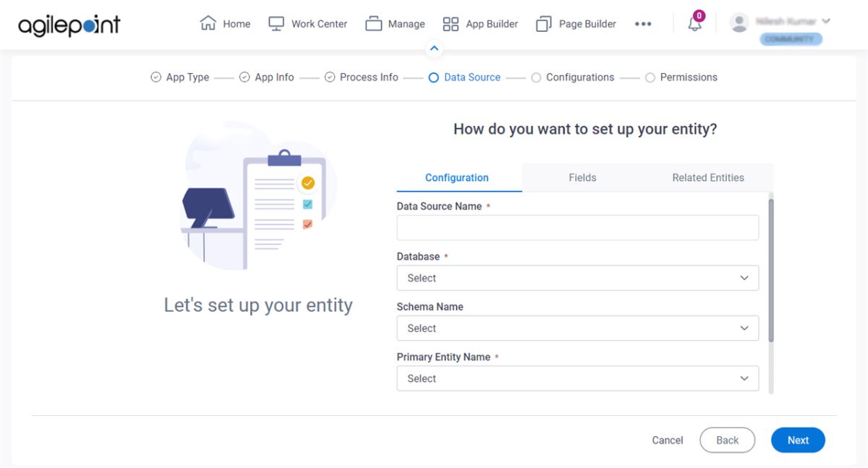The image size is (868, 468).
Task: Click the user avatar icon
Action: 739,22
